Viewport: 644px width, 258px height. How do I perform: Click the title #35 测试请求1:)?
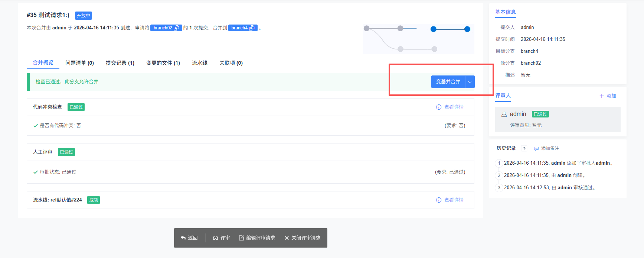(x=48, y=15)
